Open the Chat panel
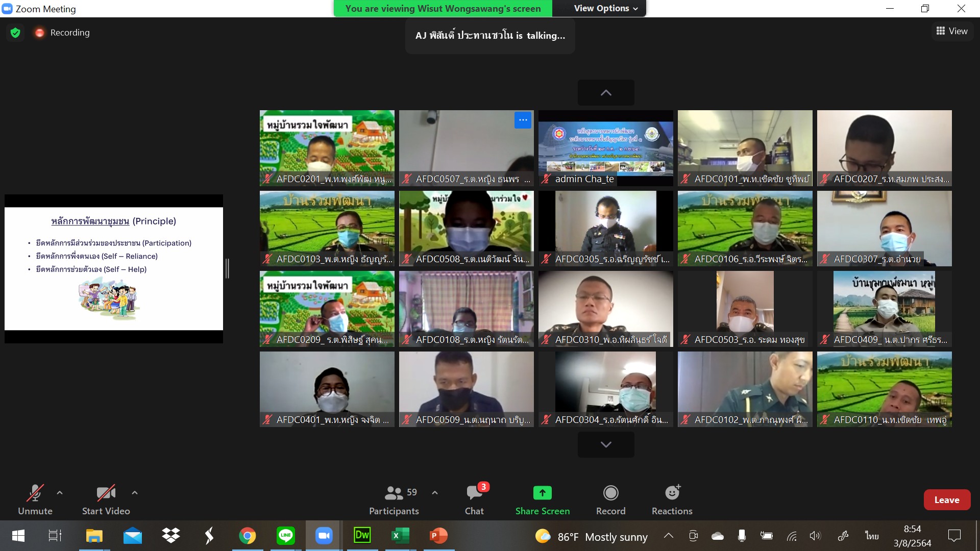The height and width of the screenshot is (551, 980). pos(474,500)
